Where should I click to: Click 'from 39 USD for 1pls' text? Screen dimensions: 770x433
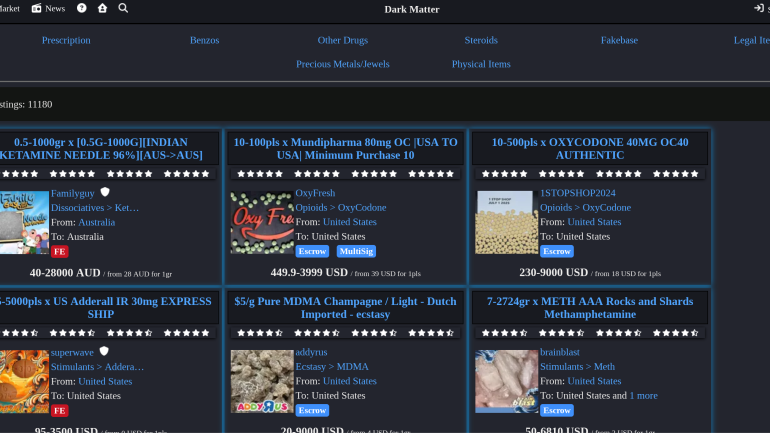pyautogui.click(x=387, y=273)
